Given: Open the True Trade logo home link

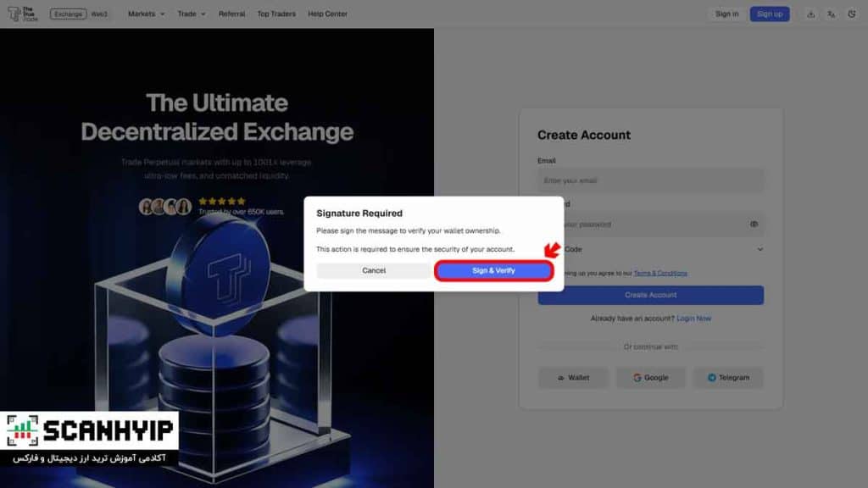Looking at the screenshot, I should [23, 14].
